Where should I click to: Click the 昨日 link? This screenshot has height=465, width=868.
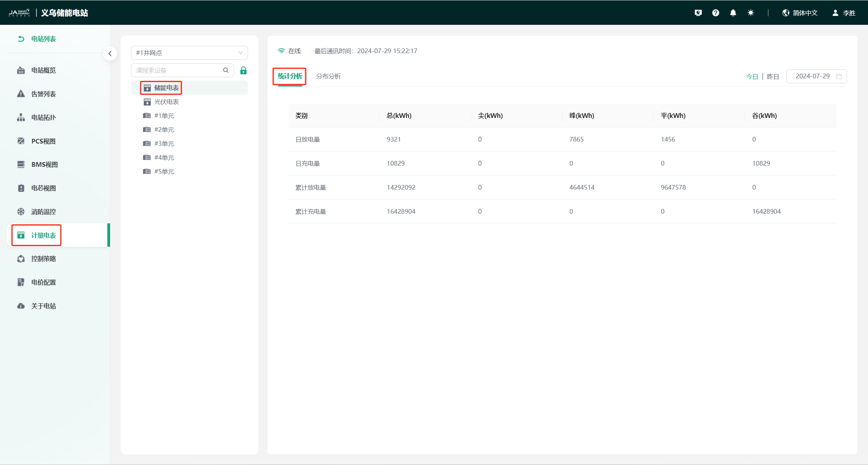point(773,76)
